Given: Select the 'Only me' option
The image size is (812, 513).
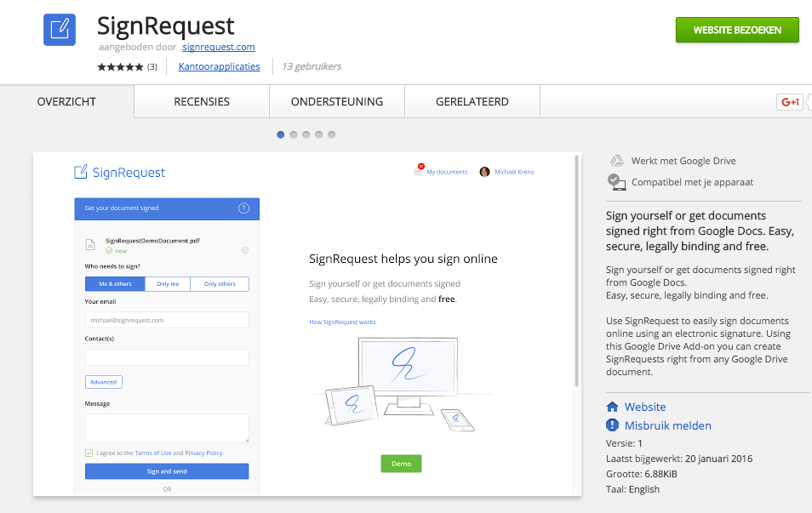Looking at the screenshot, I should pyautogui.click(x=168, y=283).
